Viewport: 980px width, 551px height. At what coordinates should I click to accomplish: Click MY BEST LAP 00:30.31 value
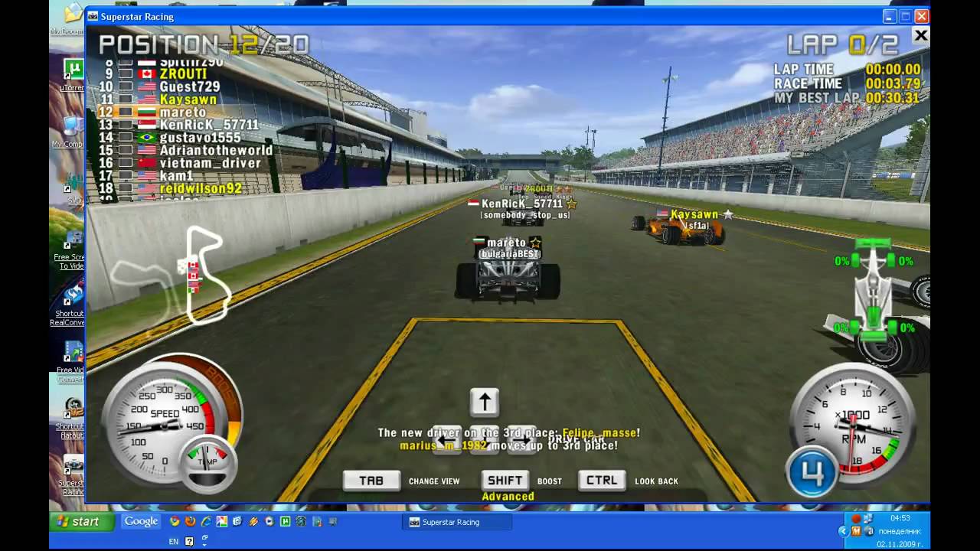click(893, 99)
